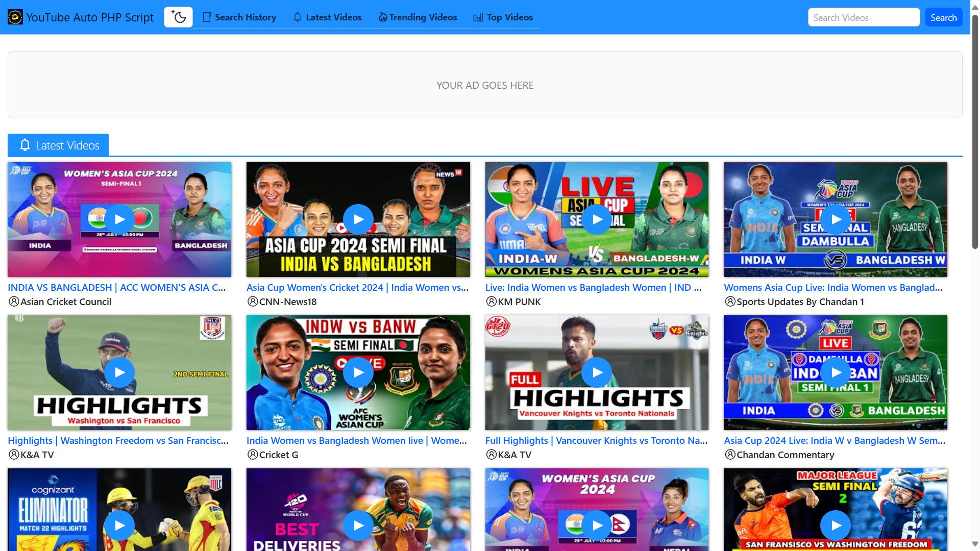Select the Latest Videos section tab
This screenshot has width=980, height=551.
tap(58, 145)
